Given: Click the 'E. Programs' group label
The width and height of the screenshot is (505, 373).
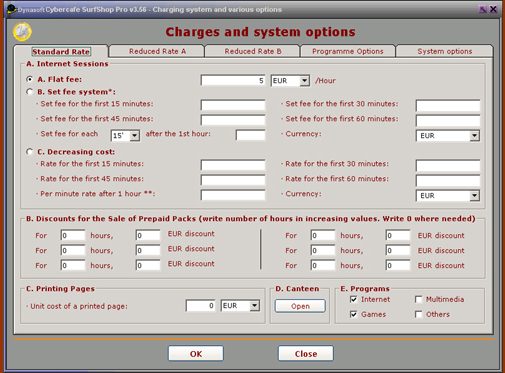Looking at the screenshot, I should (x=365, y=289).
